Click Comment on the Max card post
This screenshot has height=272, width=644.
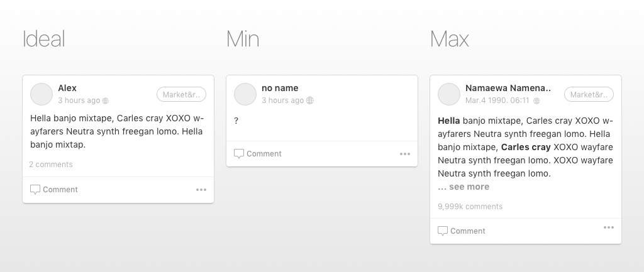point(461,231)
